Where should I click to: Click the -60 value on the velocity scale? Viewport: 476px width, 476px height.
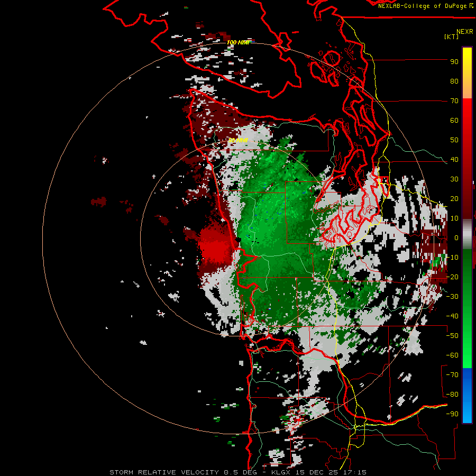tap(452, 355)
